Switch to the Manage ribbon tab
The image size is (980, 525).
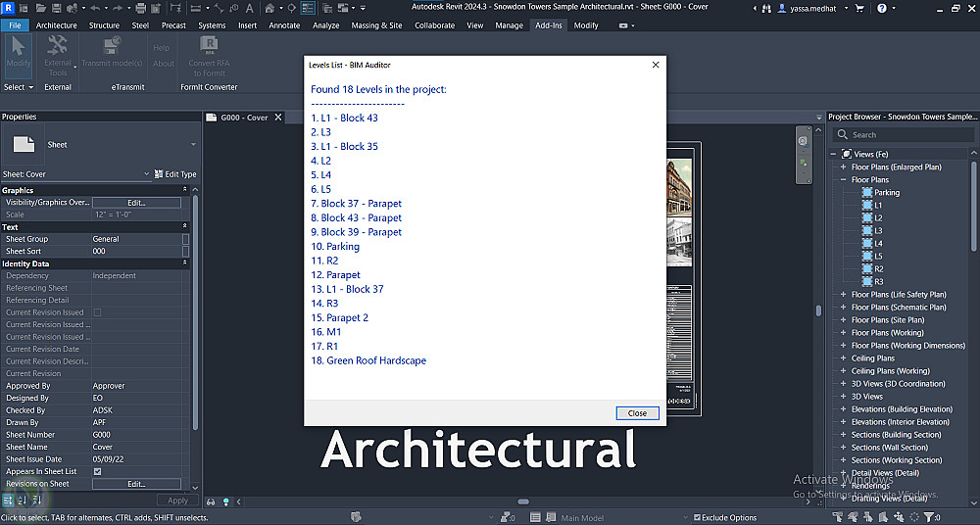(x=509, y=25)
